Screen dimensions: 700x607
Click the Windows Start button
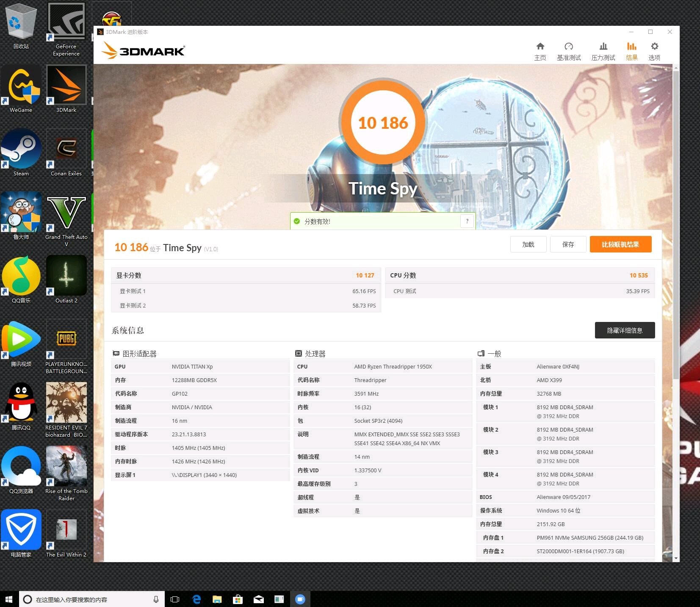click(x=9, y=599)
